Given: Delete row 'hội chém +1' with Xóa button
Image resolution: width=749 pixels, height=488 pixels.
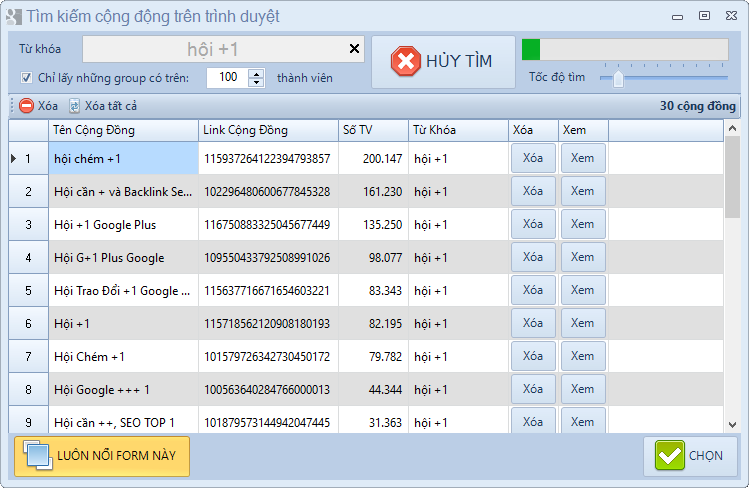Looking at the screenshot, I should coord(533,158).
